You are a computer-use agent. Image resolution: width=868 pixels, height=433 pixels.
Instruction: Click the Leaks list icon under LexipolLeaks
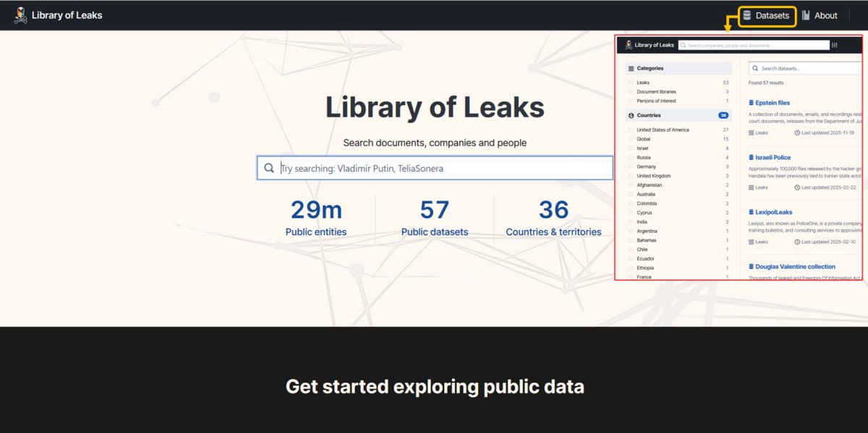[750, 242]
